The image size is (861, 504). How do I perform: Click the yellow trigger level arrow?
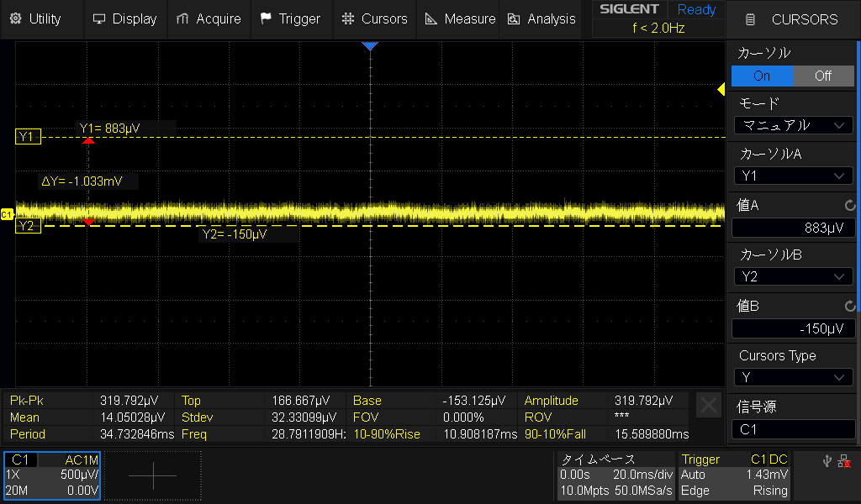721,89
